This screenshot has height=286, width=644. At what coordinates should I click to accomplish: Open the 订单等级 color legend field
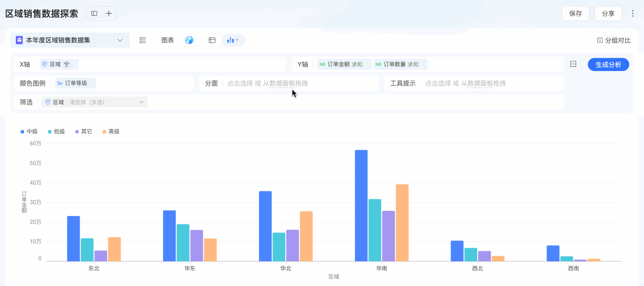point(75,83)
